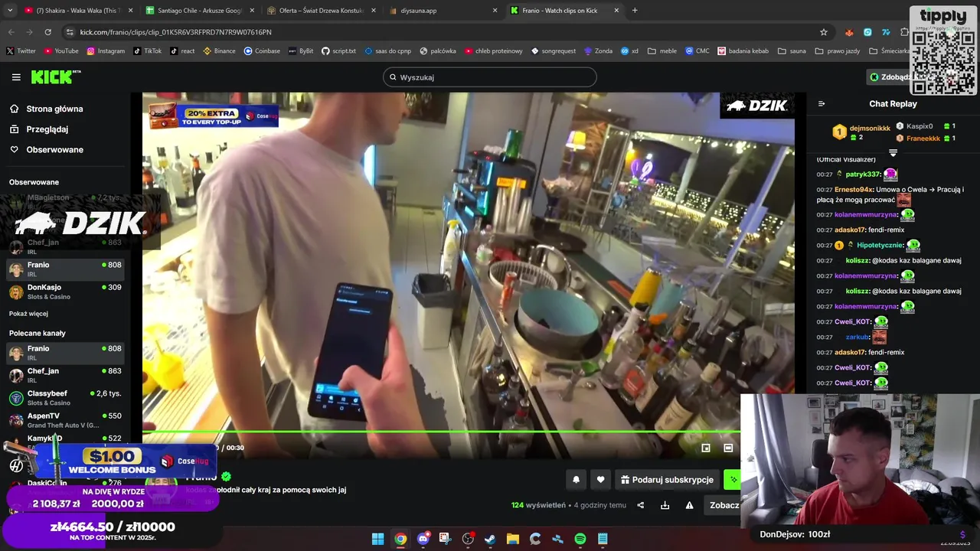View site information icon in address bar

(70, 32)
